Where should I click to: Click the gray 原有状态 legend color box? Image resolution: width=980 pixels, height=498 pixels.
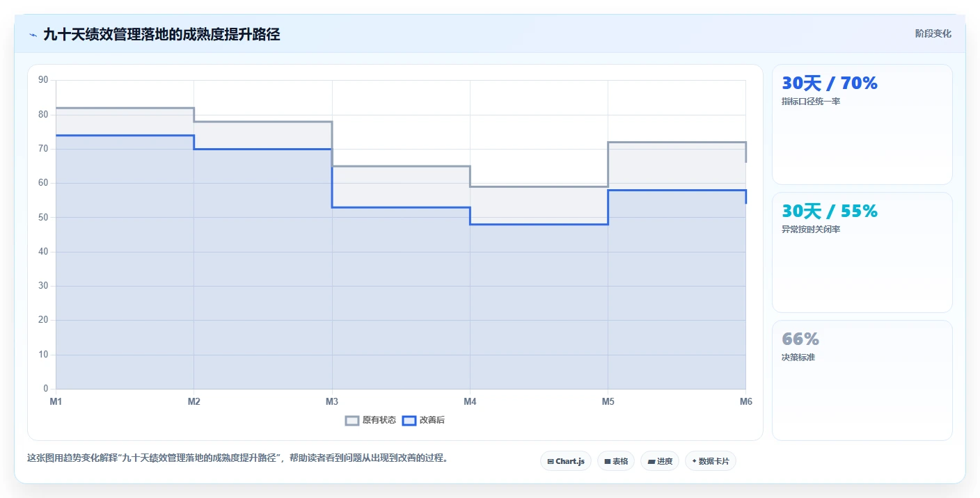point(352,420)
